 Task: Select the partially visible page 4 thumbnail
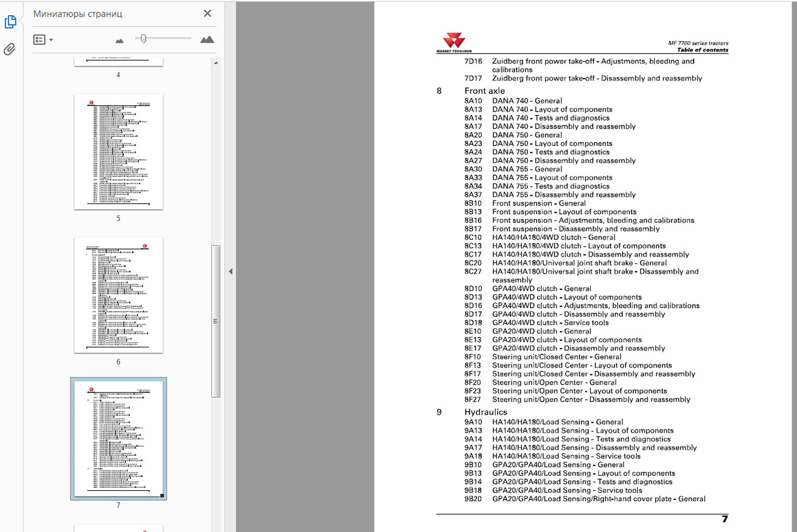[x=119, y=62]
